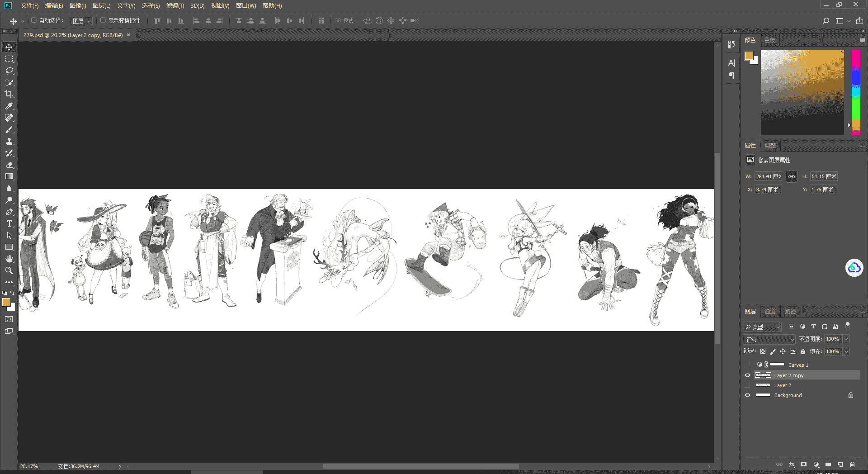The image size is (868, 474).
Task: Delete layer using the trash icon
Action: [x=853, y=465]
